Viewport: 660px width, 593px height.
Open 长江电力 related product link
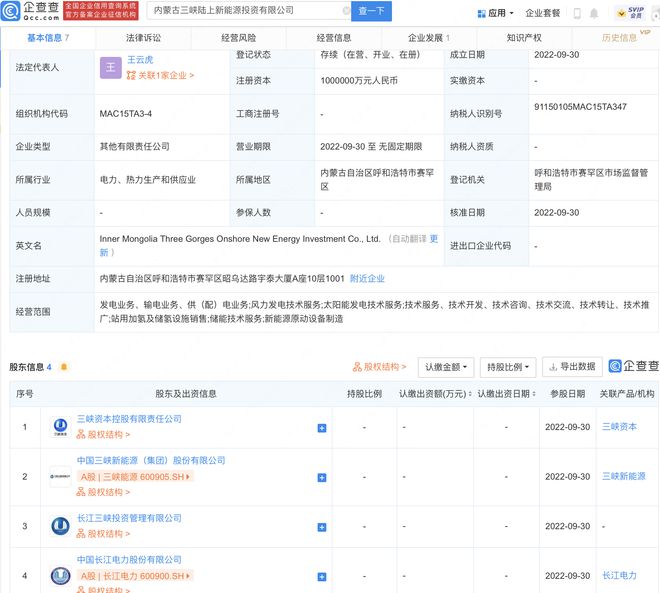(619, 575)
